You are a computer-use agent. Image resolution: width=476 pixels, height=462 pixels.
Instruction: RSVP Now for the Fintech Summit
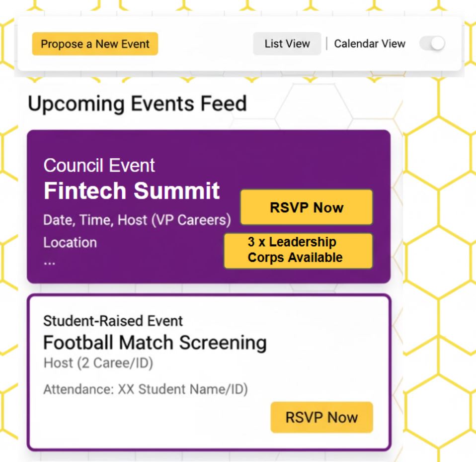tap(307, 207)
